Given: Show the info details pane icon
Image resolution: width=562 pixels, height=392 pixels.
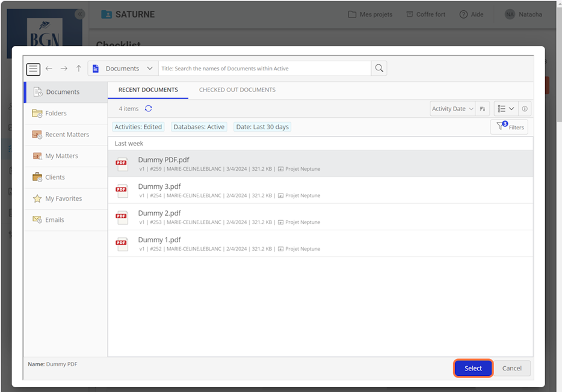Looking at the screenshot, I should 525,109.
